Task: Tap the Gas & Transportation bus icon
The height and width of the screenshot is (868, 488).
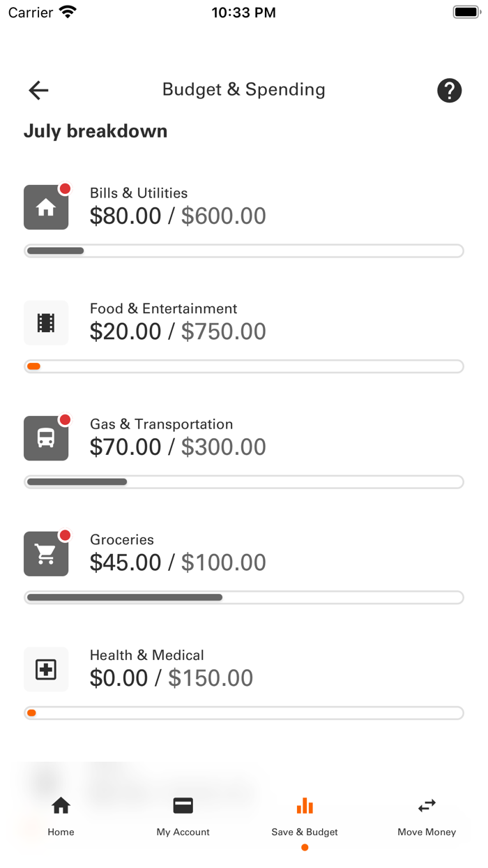Action: pyautogui.click(x=46, y=438)
